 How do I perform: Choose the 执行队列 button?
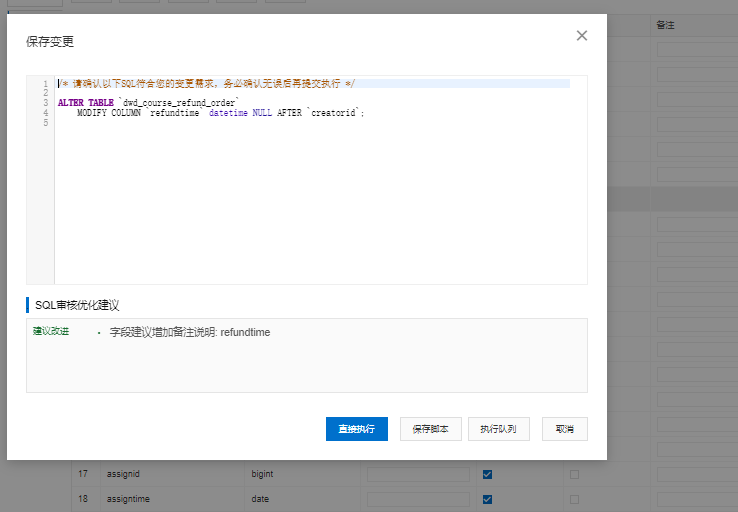coord(498,429)
